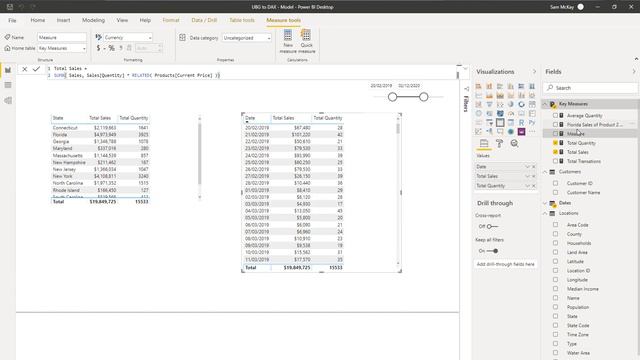Click the Quick measure button

tap(306, 41)
